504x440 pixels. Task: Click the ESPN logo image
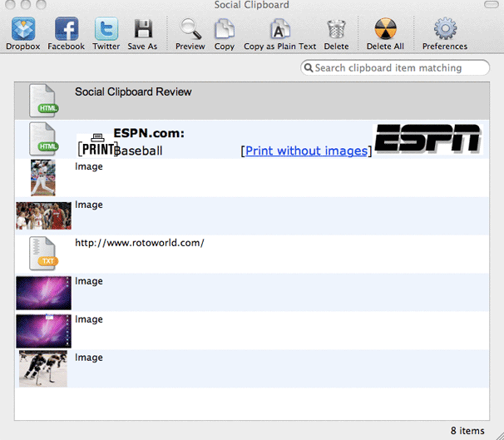[x=427, y=139]
